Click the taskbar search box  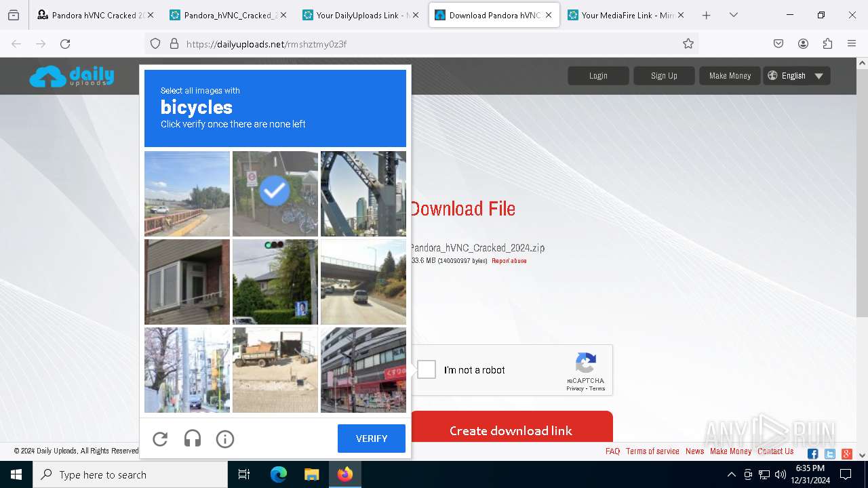click(x=130, y=474)
